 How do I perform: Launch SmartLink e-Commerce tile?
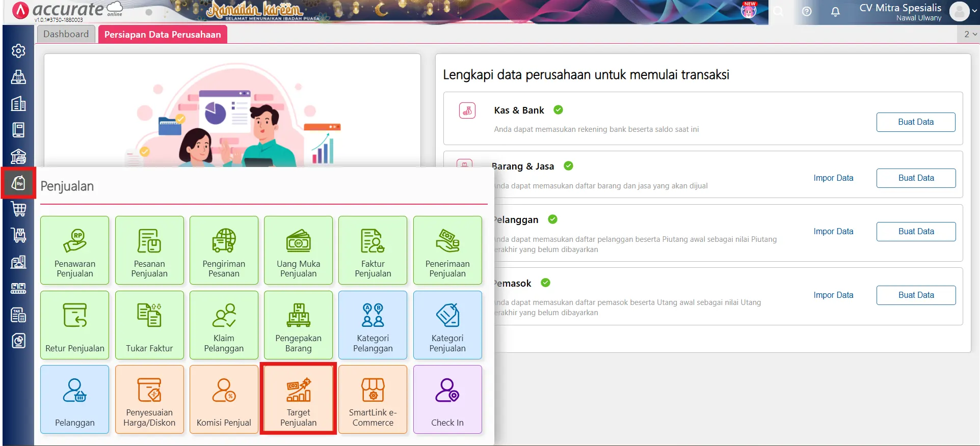(373, 399)
